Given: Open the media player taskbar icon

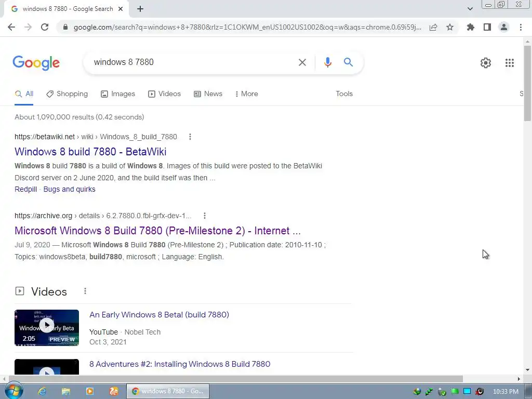Looking at the screenshot, I should [x=90, y=392].
